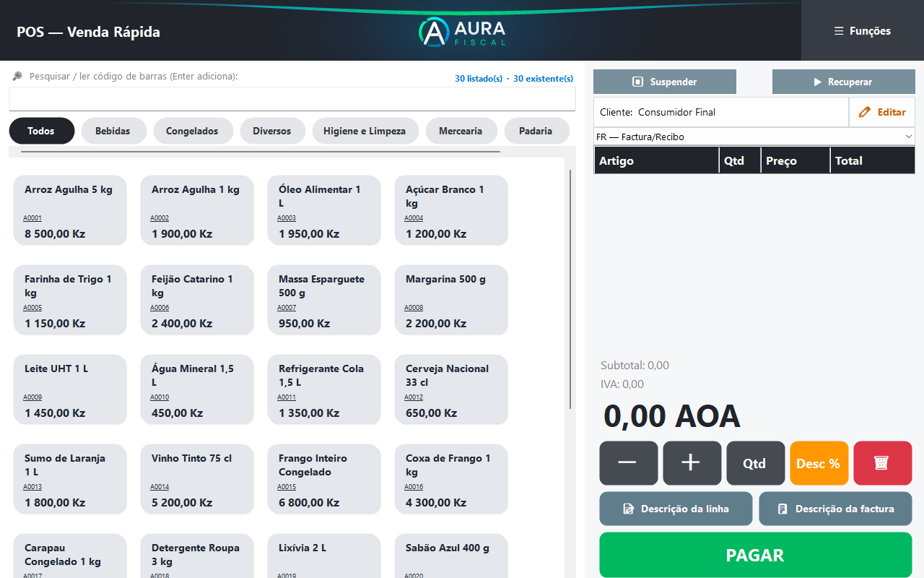
Task: Click the product list vertical scrollbar
Action: 570,289
